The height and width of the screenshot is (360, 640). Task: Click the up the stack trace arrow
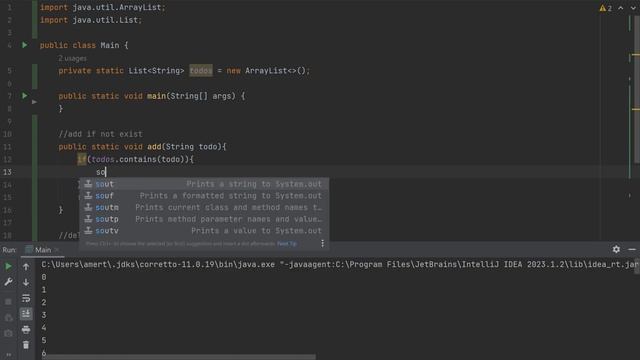click(26, 267)
